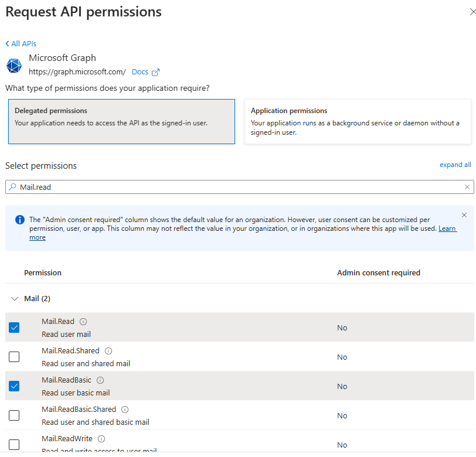Open the Learn more link
This screenshot has width=476, height=457.
click(x=447, y=228)
